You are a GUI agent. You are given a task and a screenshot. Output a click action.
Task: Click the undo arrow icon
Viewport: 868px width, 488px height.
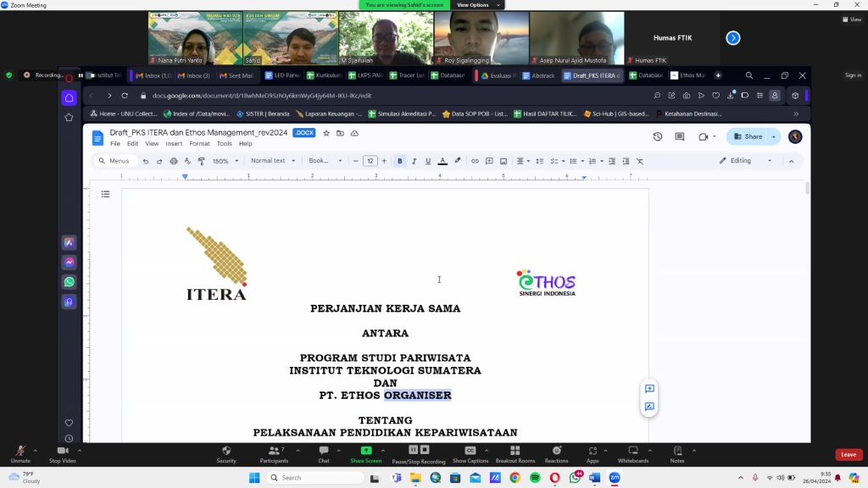(146, 161)
